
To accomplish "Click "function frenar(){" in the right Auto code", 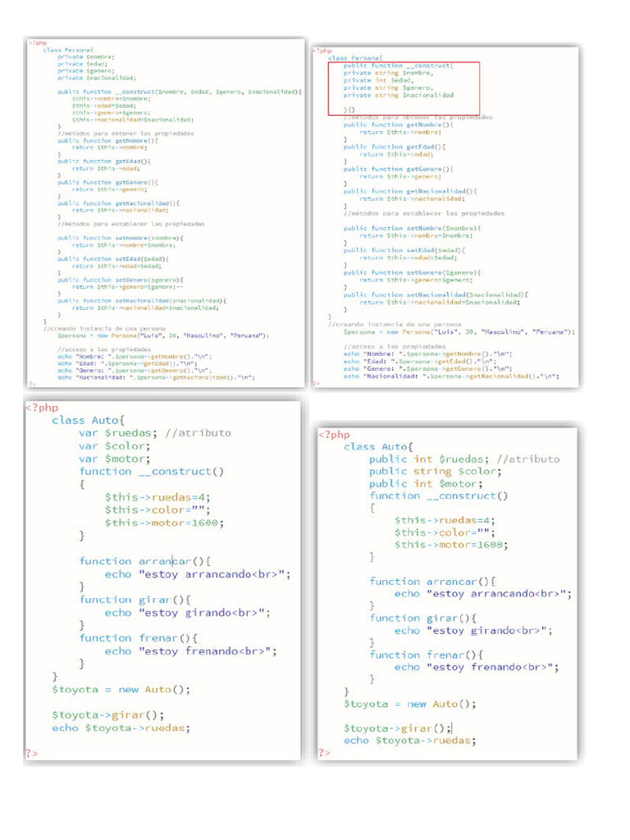I will pyautogui.click(x=427, y=655).
